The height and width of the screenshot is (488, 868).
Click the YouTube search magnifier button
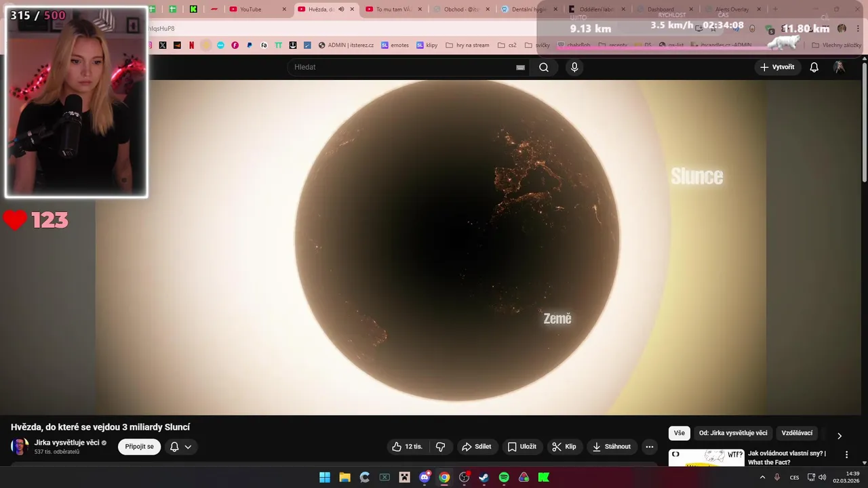[x=544, y=67]
